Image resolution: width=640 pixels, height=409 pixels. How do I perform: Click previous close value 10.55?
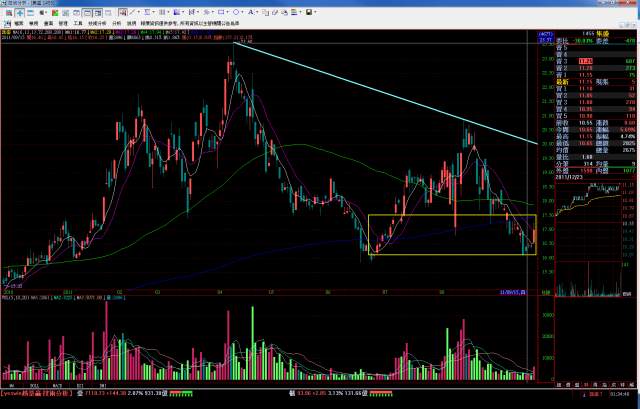tap(586, 123)
